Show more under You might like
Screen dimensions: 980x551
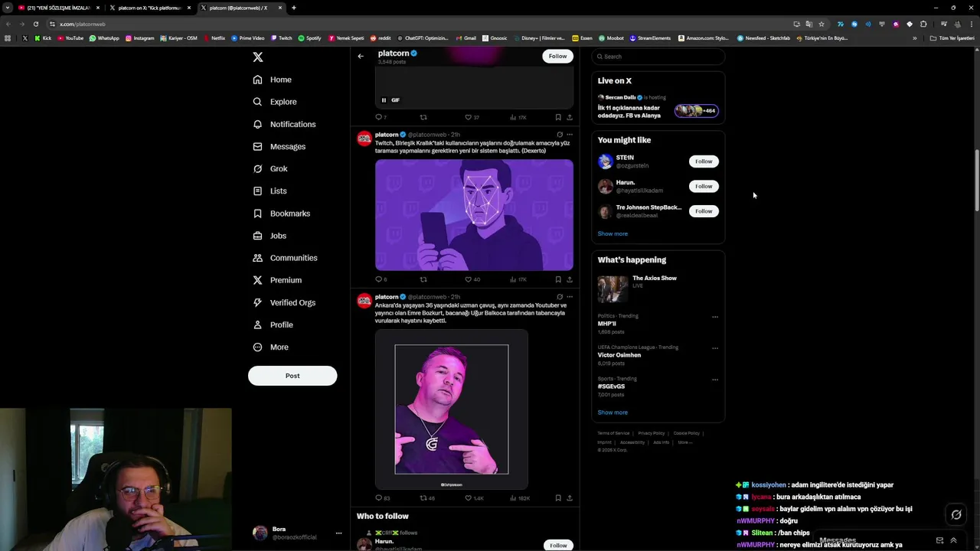(x=612, y=233)
